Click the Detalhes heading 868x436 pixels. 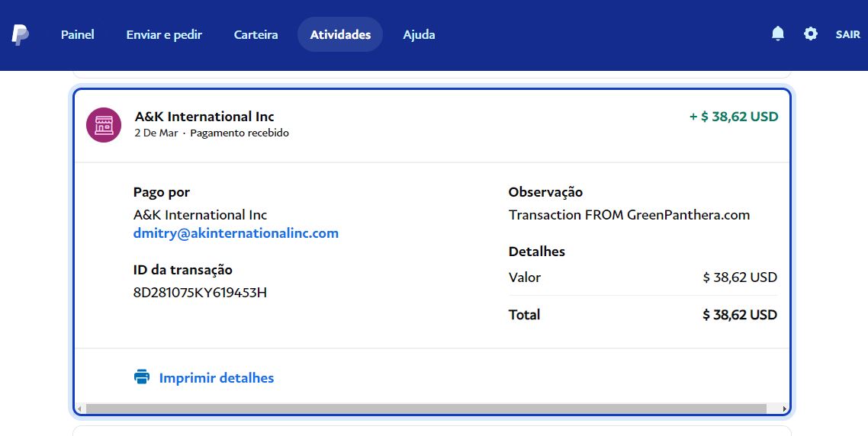pyautogui.click(x=537, y=252)
